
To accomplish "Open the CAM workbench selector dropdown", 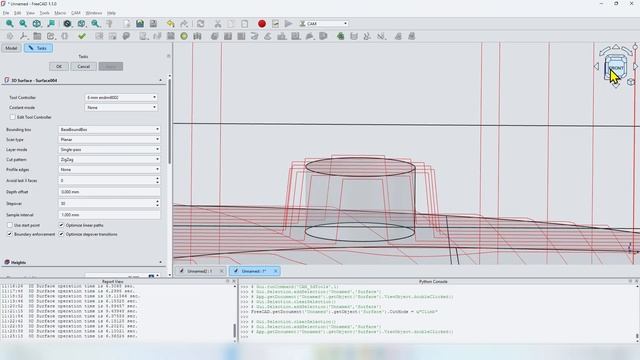I will [x=324, y=24].
